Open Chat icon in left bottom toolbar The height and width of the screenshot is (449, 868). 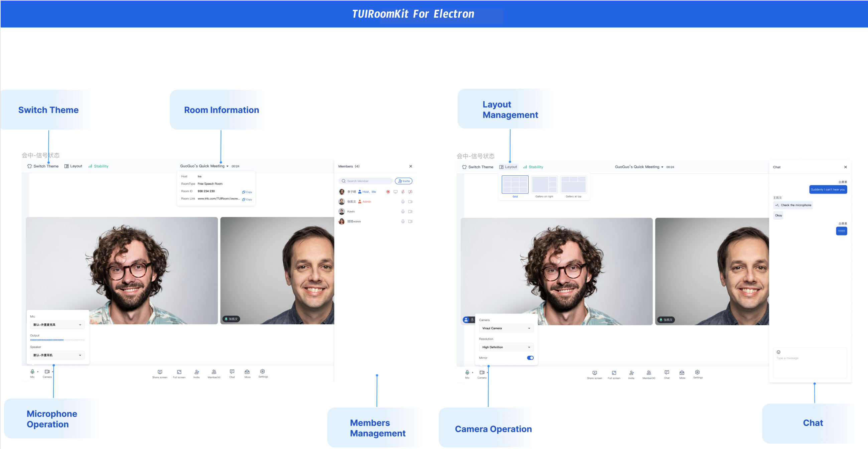point(232,372)
